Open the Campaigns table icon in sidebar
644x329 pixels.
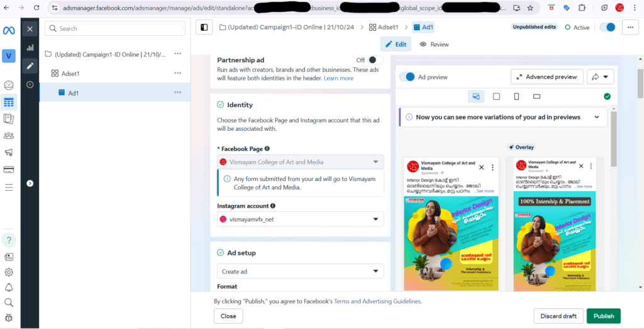pos(9,103)
